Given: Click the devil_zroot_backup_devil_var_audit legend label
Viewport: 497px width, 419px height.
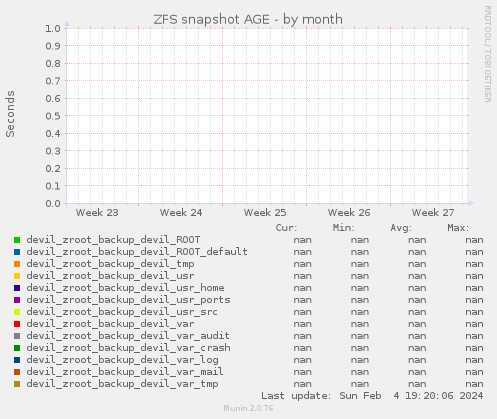Looking at the screenshot, I should click(128, 336).
